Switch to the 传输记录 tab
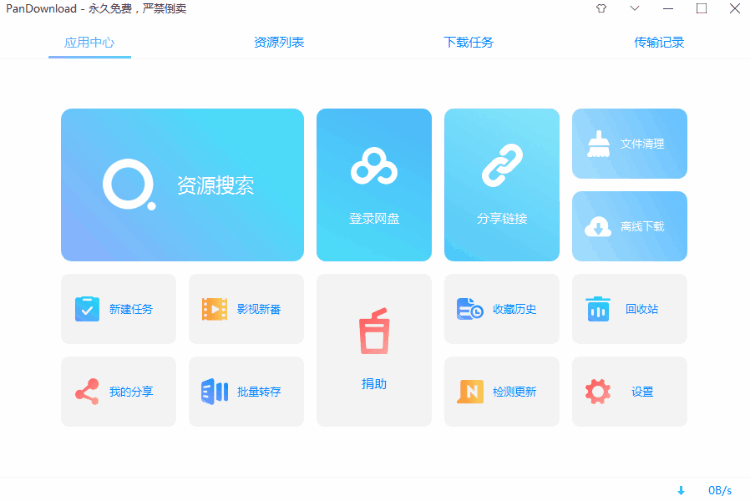750x501 pixels. 659,43
